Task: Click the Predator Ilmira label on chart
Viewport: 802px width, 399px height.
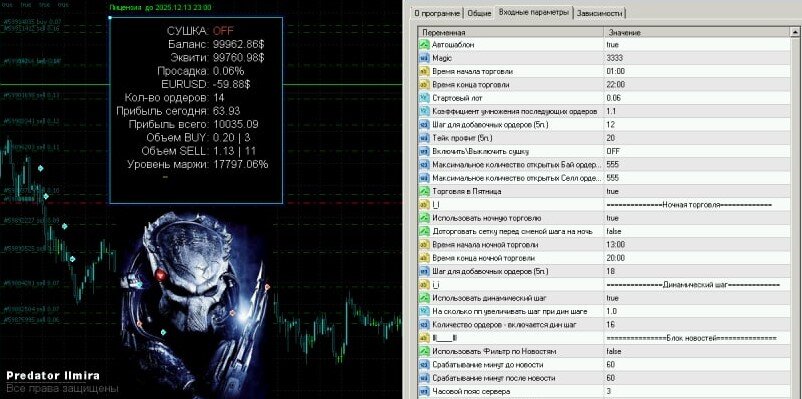Action: click(x=53, y=376)
